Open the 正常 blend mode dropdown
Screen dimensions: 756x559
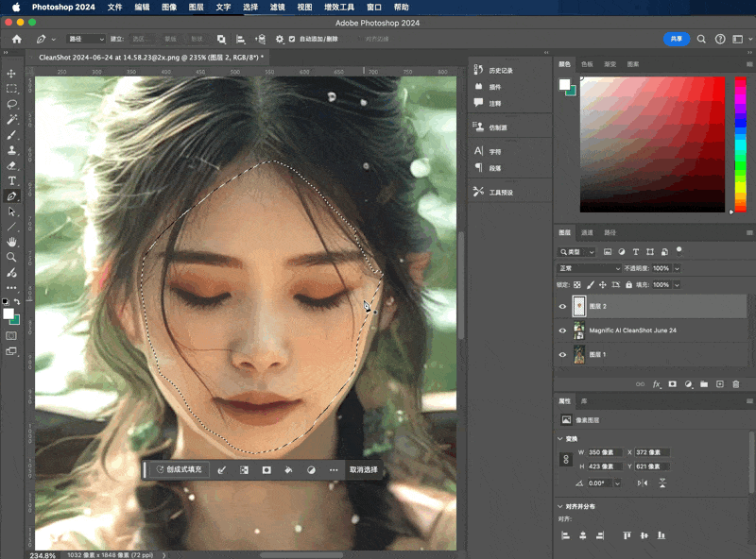coord(589,268)
